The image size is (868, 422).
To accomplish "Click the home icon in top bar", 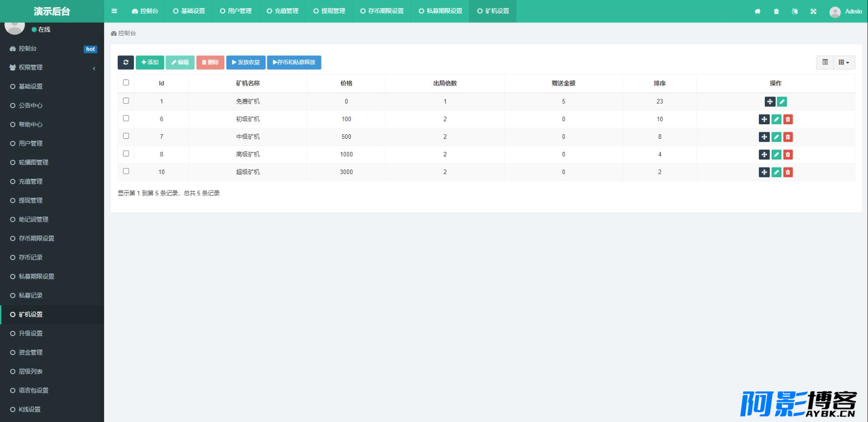I will (x=757, y=11).
